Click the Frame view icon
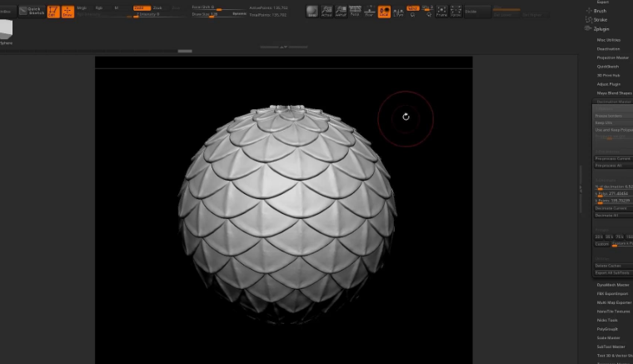The width and height of the screenshot is (633, 364). click(441, 12)
